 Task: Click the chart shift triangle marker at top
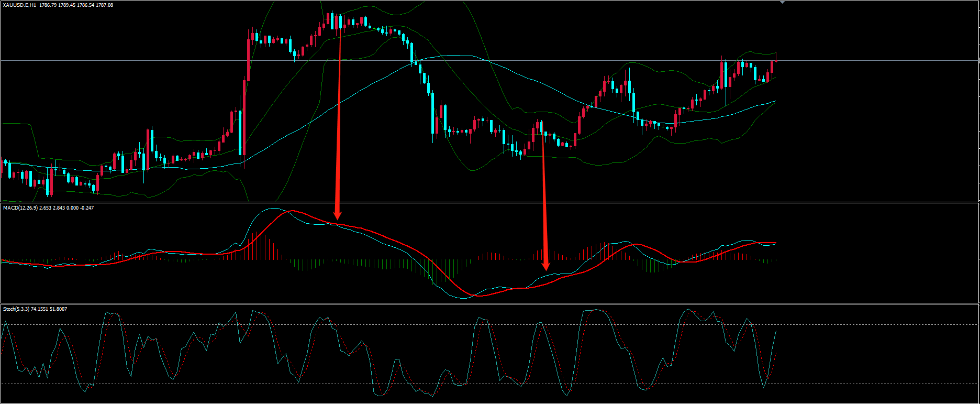point(783,2)
